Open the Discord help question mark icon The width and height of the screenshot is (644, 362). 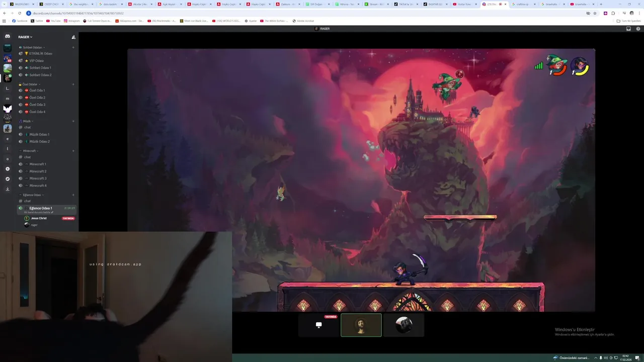pyautogui.click(x=638, y=29)
